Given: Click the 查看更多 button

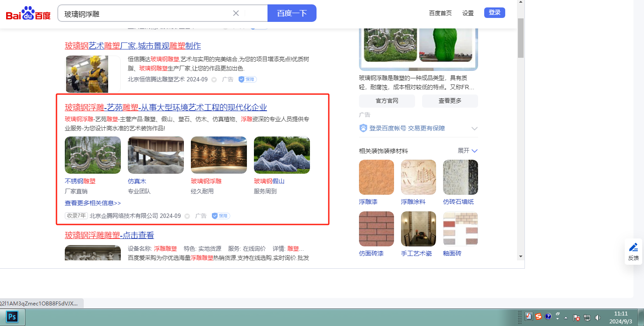Looking at the screenshot, I should pyautogui.click(x=450, y=101).
